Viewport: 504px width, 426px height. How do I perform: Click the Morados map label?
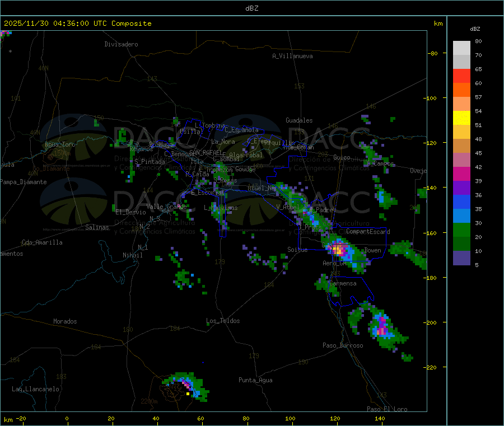tap(65, 321)
